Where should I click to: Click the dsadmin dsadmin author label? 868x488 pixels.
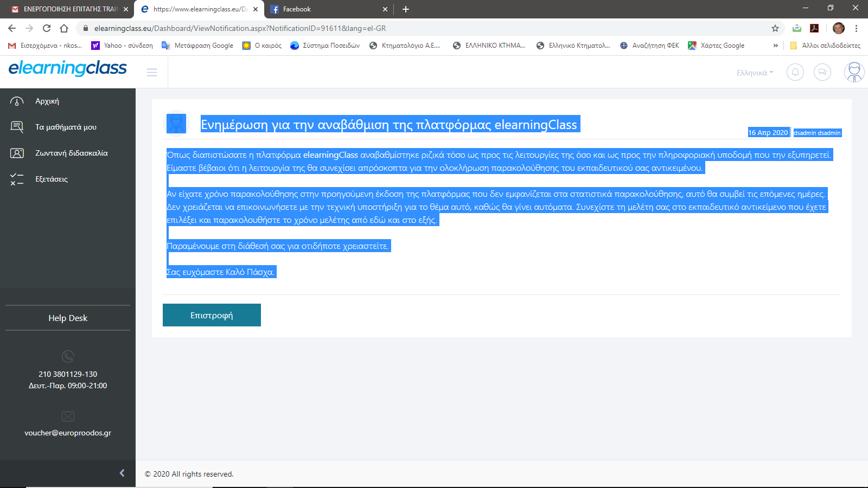(817, 133)
